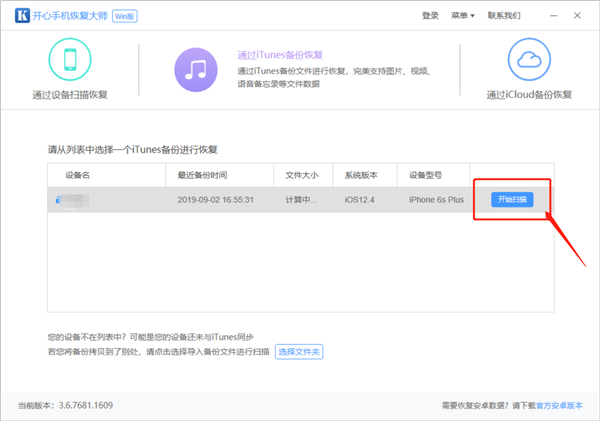Open 联系我们 contact item

[504, 16]
